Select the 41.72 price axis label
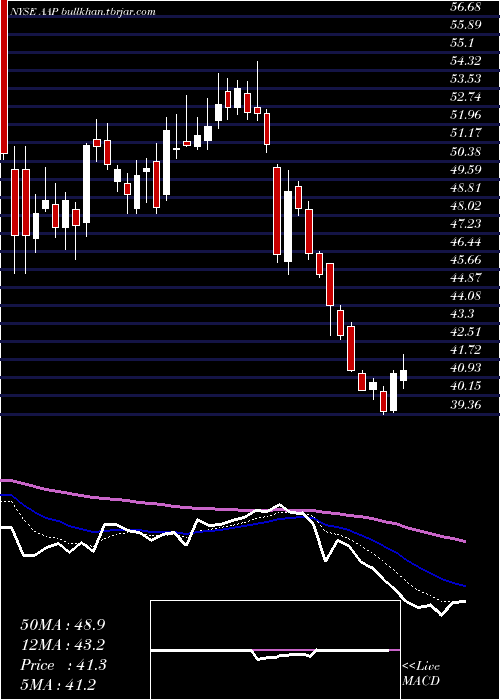 [x=465, y=350]
